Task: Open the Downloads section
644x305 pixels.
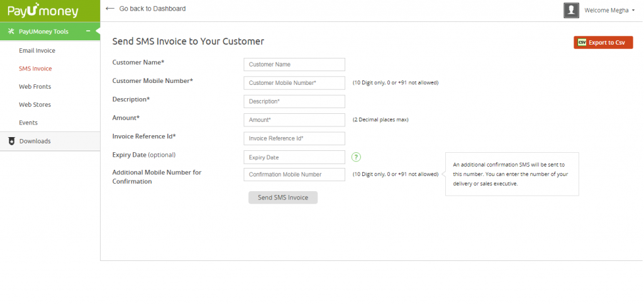Action: [x=50, y=141]
